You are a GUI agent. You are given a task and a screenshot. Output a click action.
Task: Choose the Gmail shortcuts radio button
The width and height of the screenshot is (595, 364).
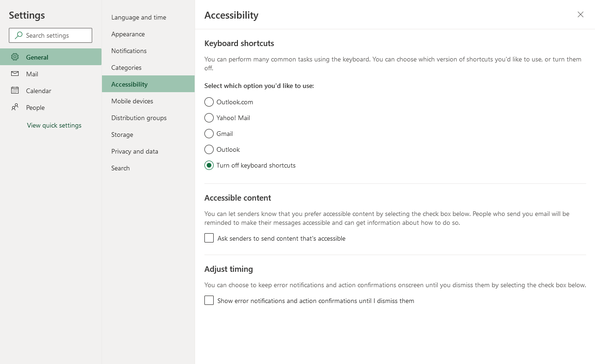pos(209,134)
